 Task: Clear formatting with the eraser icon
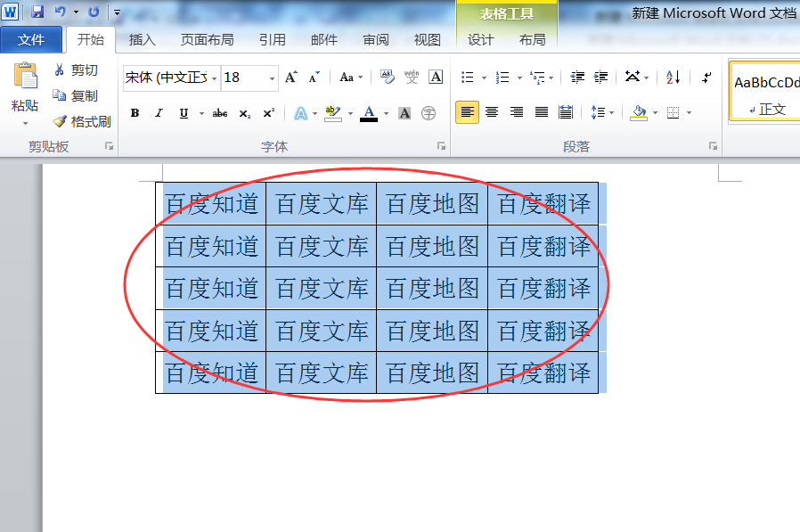(388, 78)
